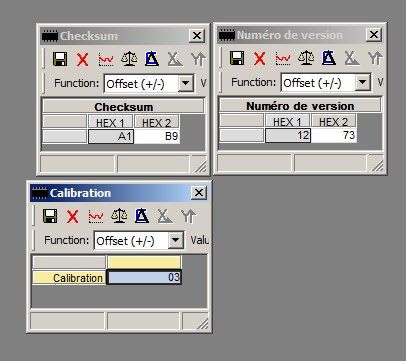Open graph view icon in Calibration window
Viewport: 406px width, 361px height.
click(96, 217)
